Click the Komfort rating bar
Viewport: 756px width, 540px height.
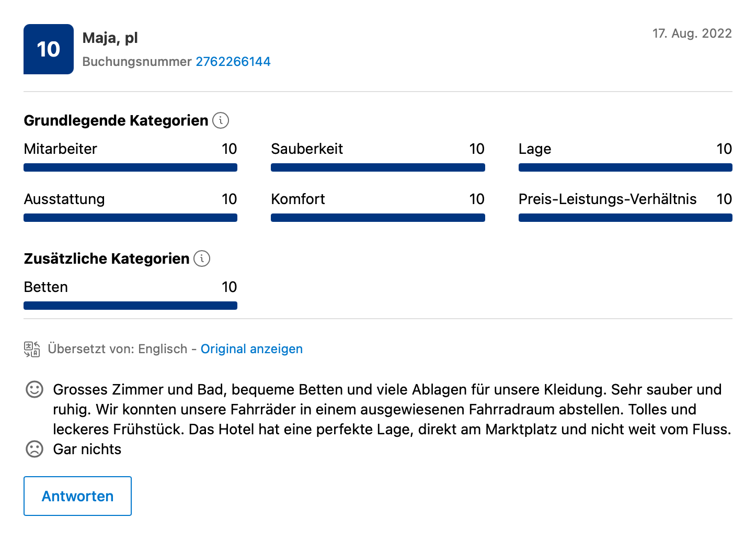click(x=378, y=218)
